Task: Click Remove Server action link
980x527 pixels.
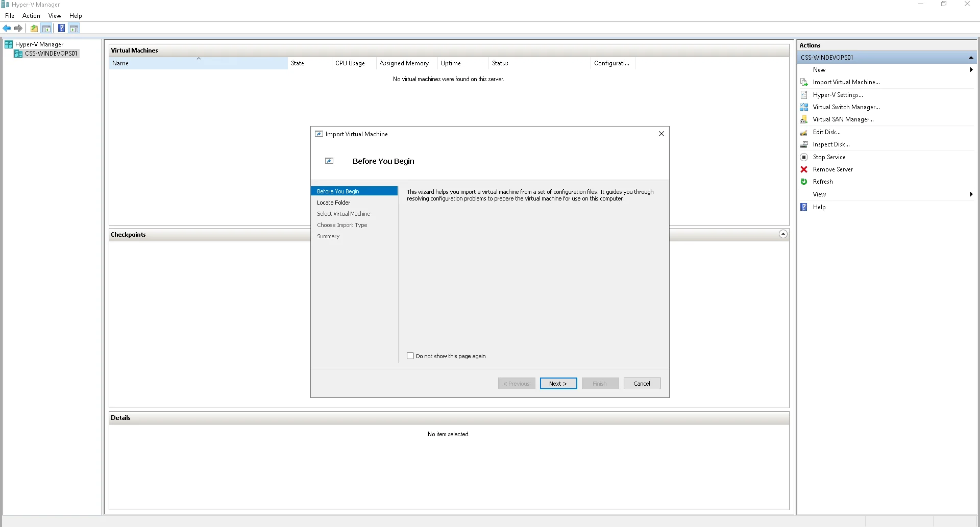Action: pyautogui.click(x=833, y=169)
